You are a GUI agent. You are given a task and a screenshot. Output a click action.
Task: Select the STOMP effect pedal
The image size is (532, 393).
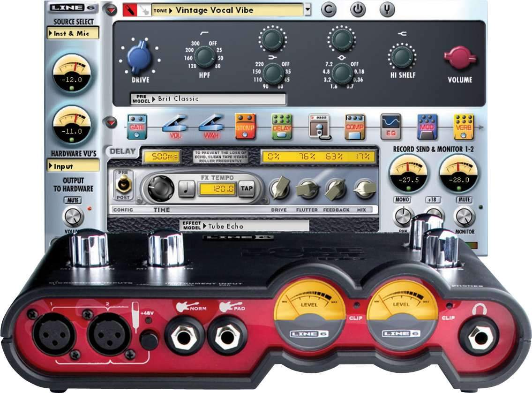(x=245, y=127)
